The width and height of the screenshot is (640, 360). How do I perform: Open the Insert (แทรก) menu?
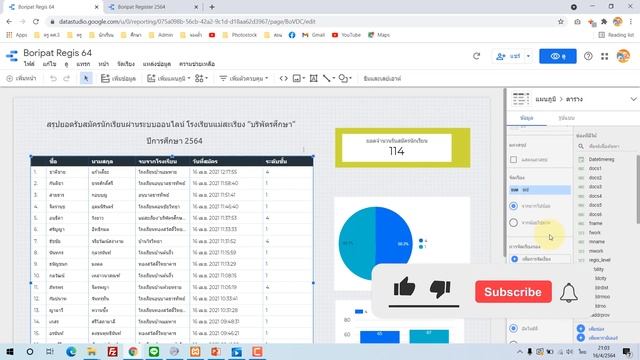coord(83,64)
